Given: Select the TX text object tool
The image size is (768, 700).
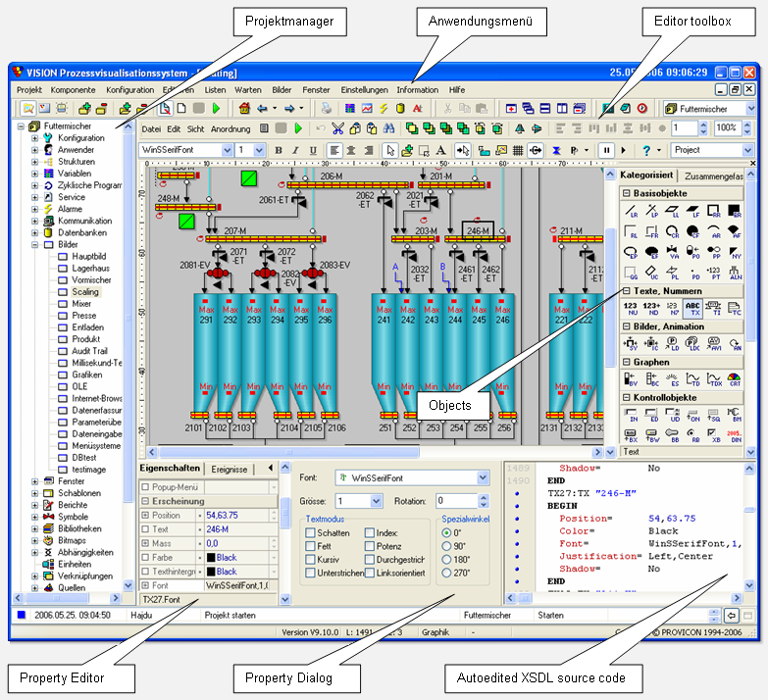Looking at the screenshot, I should point(691,308).
